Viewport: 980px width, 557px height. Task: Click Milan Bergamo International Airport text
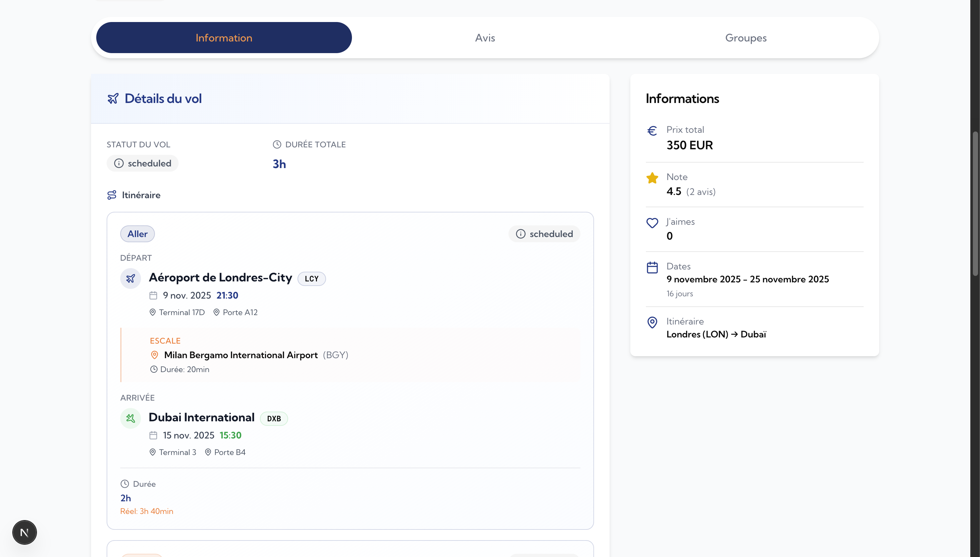coord(241,355)
